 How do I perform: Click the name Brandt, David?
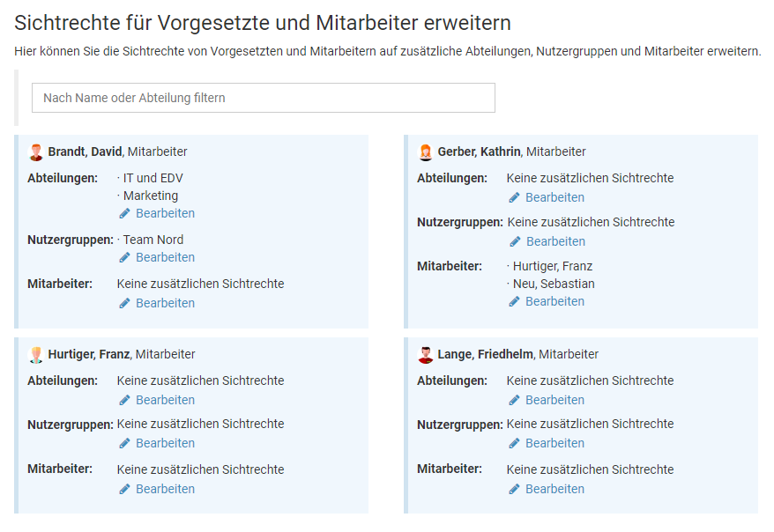pyautogui.click(x=85, y=151)
